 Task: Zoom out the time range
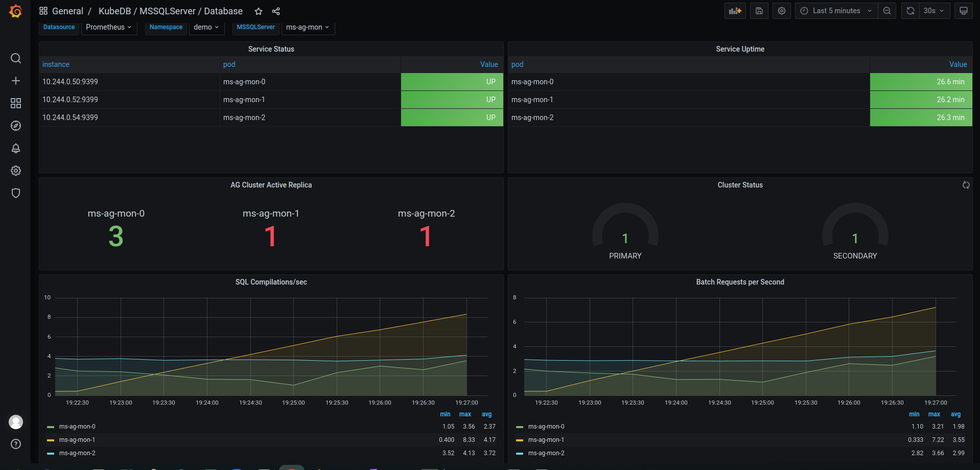click(887, 11)
